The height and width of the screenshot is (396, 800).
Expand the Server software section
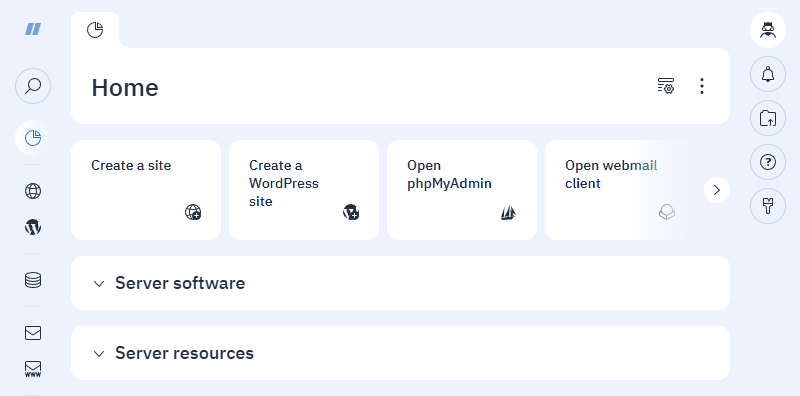coord(401,283)
